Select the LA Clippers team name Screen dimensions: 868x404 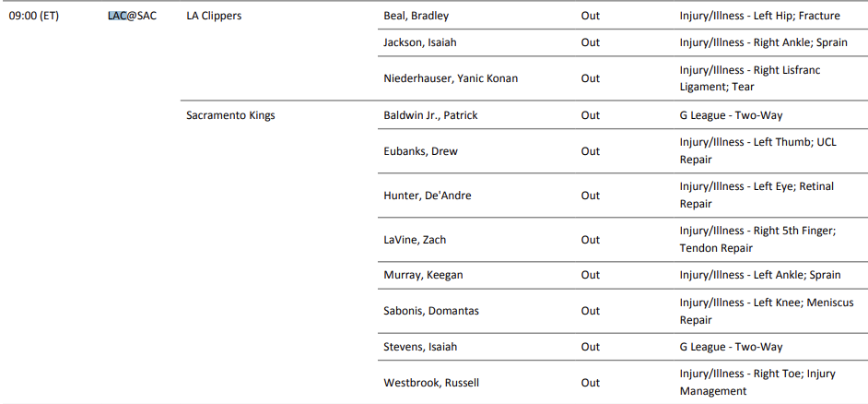(x=214, y=16)
